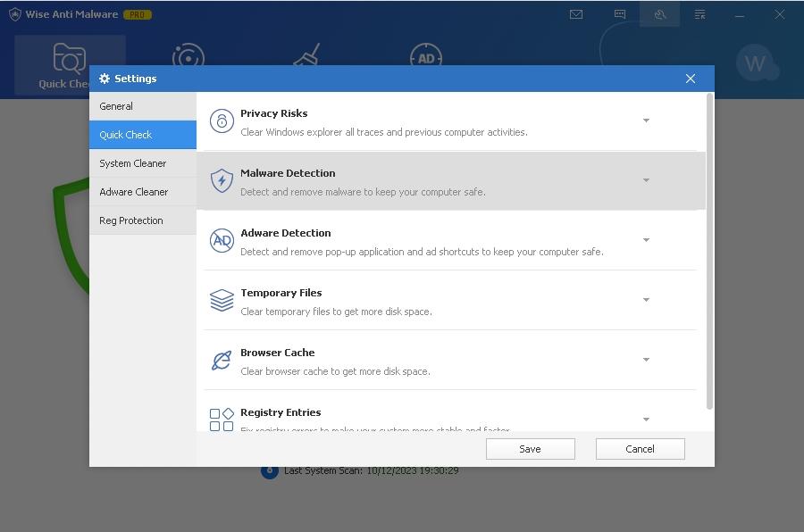Open the menu list icon in title bar

(x=699, y=14)
